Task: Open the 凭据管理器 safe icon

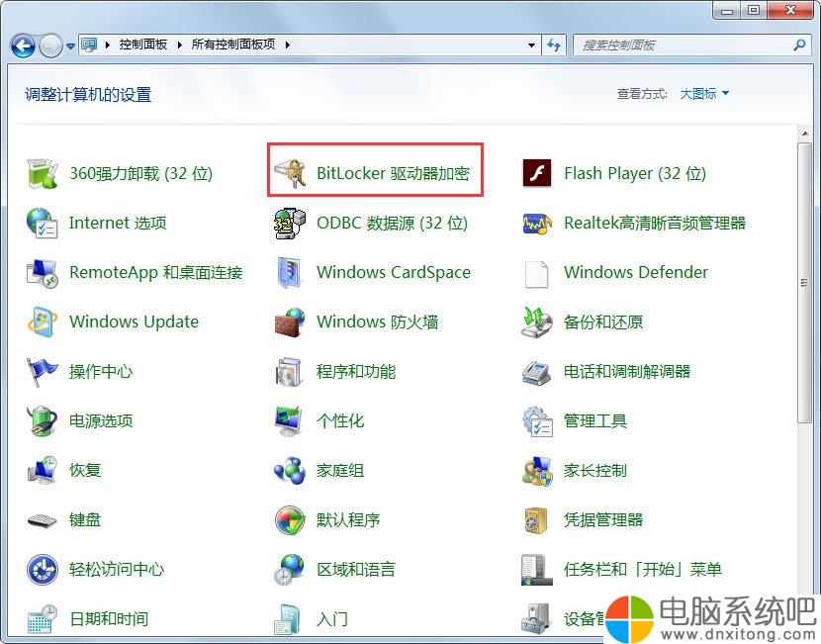Action: click(x=537, y=520)
